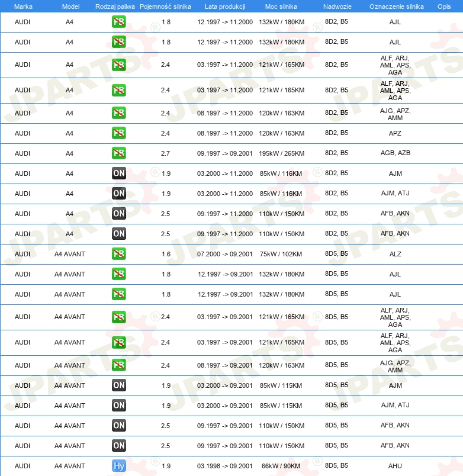Click the Rodzaj paliwa column header

point(115,6)
